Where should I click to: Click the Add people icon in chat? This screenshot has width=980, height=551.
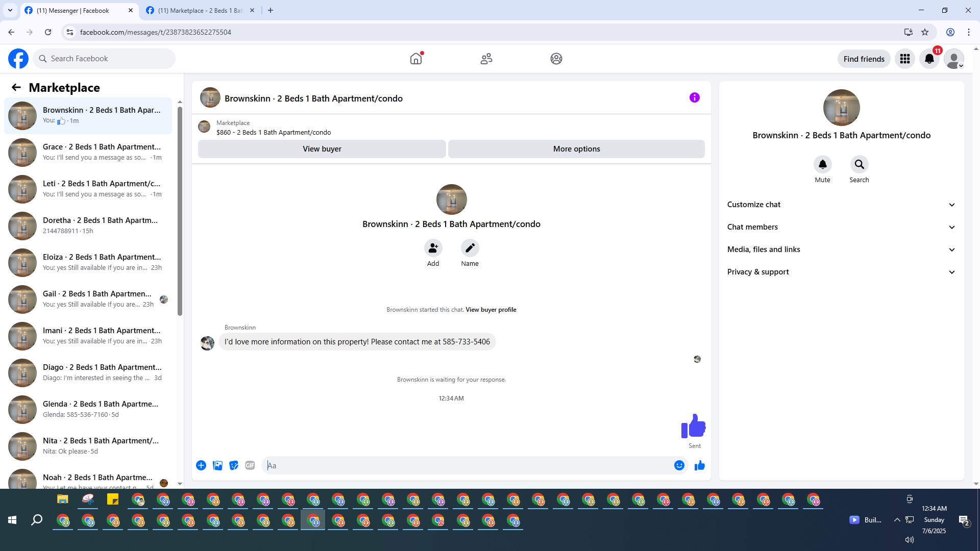click(433, 248)
